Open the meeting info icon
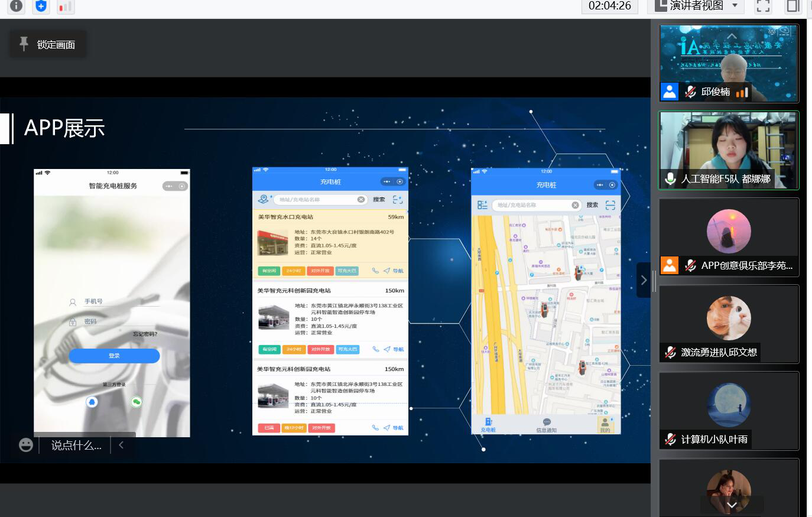Viewport: 812px width, 517px height. click(x=16, y=6)
